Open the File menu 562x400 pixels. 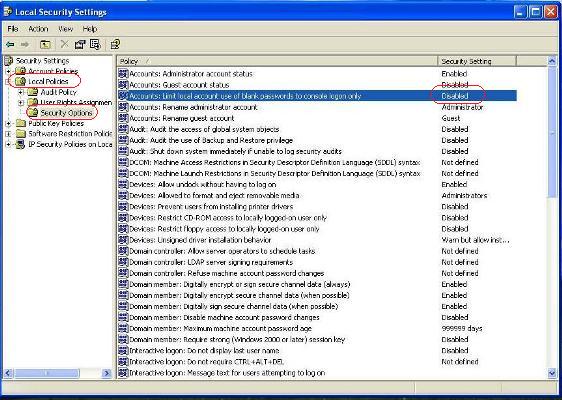pos(13,29)
